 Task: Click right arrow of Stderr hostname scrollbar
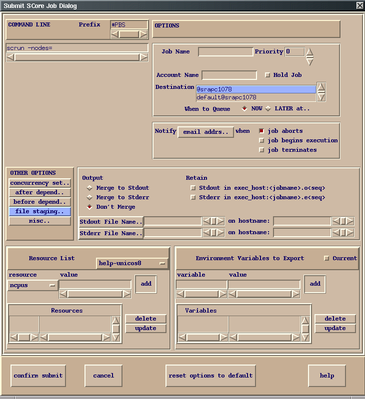350,233
